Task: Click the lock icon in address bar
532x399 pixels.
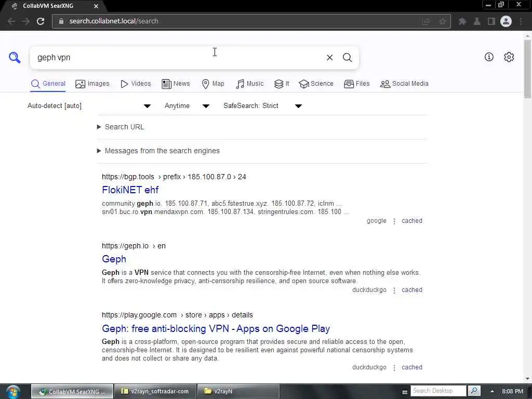Action: [61, 21]
